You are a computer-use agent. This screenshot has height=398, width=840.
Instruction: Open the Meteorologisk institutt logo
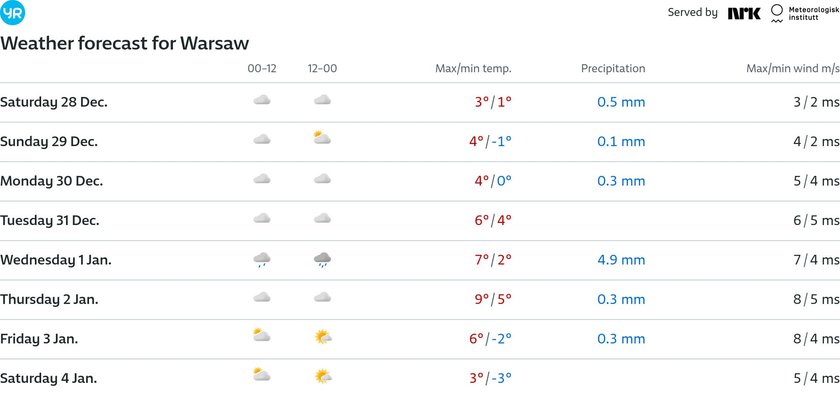click(804, 13)
